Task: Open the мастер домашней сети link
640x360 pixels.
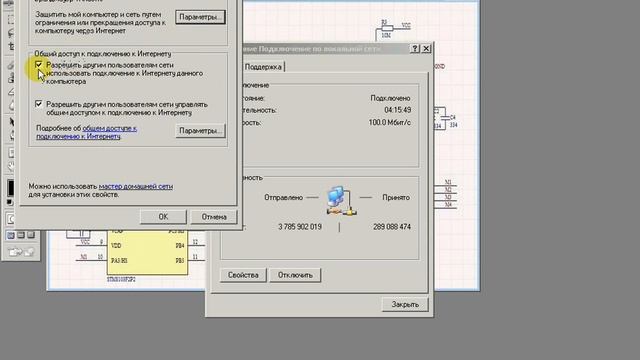Action: [x=136, y=186]
